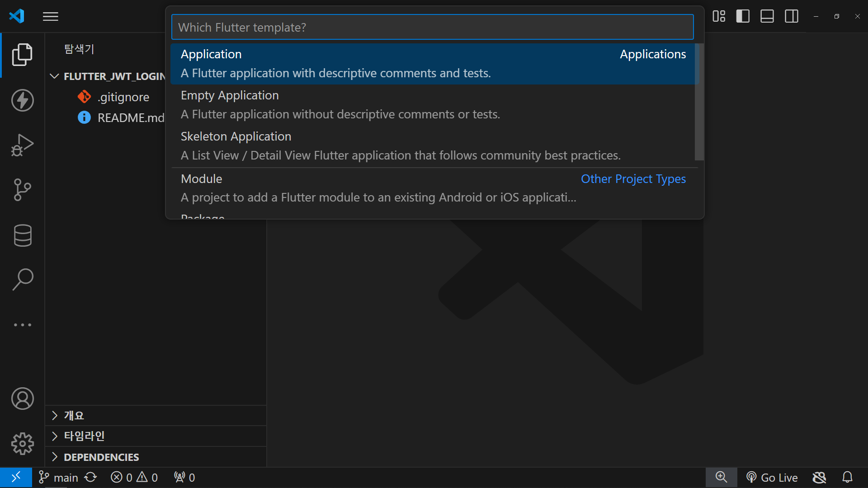Expand the 개요 outline section

tap(156, 416)
